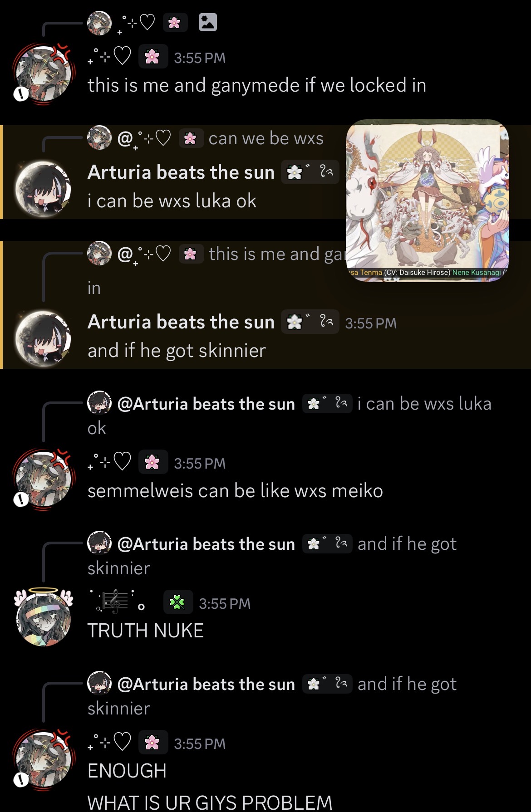Select the message 'WHAT IS UR GIYS PROBLEM'
This screenshot has height=812, width=531.
point(210,802)
